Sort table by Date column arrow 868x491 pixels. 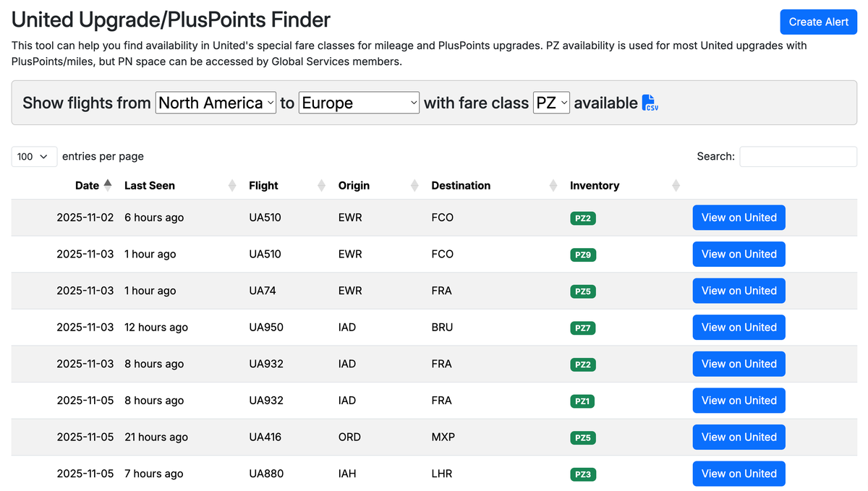click(x=108, y=185)
